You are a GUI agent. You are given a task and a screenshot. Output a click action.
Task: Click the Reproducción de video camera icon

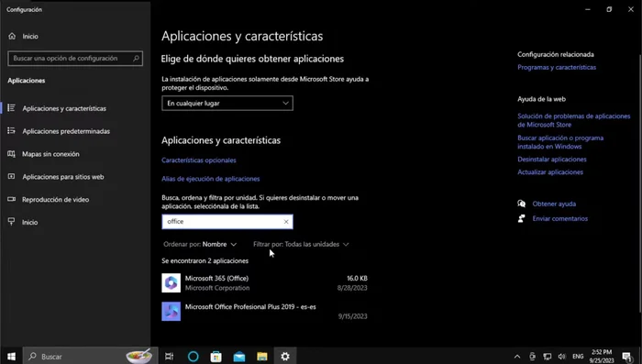point(11,199)
